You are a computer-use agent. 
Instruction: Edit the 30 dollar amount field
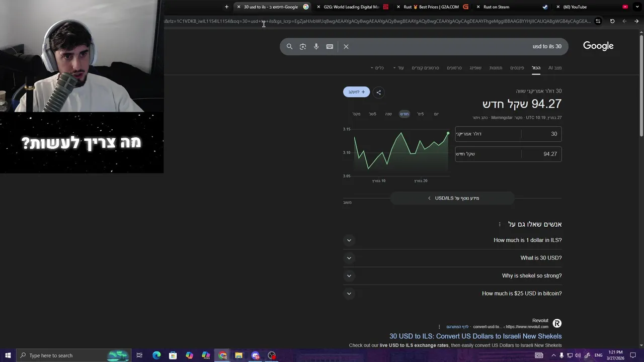541,134
